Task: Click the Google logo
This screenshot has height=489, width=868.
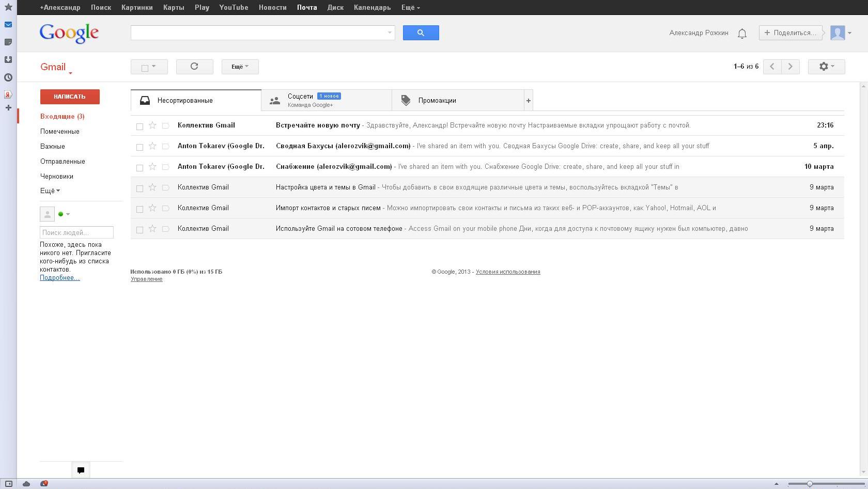Action: point(69,33)
